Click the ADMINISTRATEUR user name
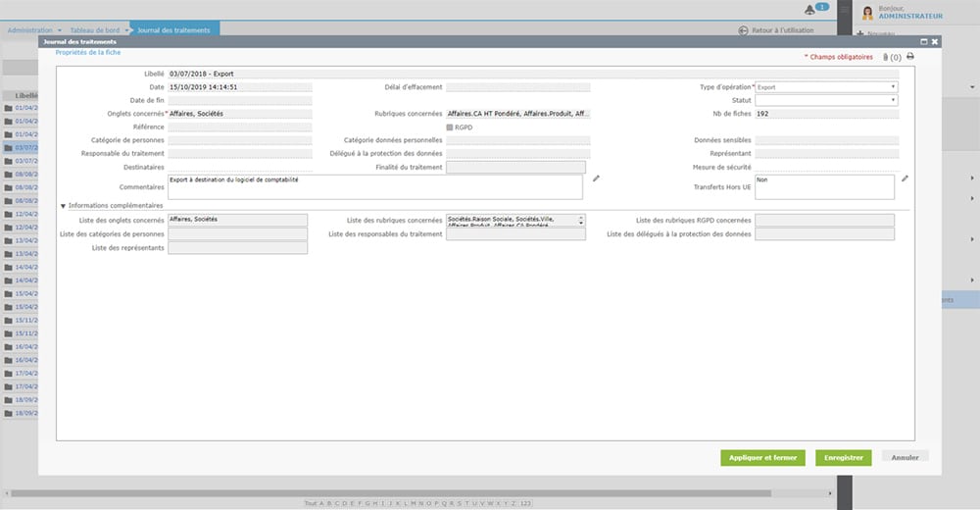The image size is (980, 510). click(x=910, y=17)
